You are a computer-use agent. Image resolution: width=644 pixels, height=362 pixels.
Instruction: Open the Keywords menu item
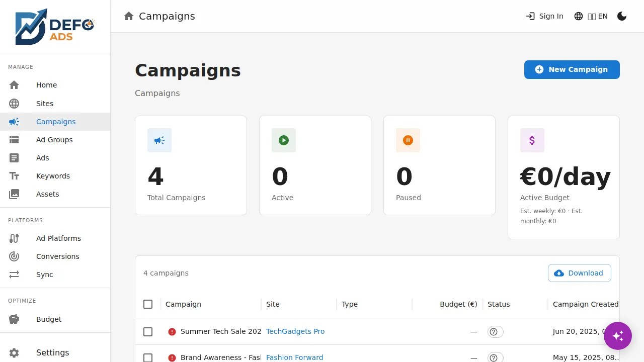55,176
